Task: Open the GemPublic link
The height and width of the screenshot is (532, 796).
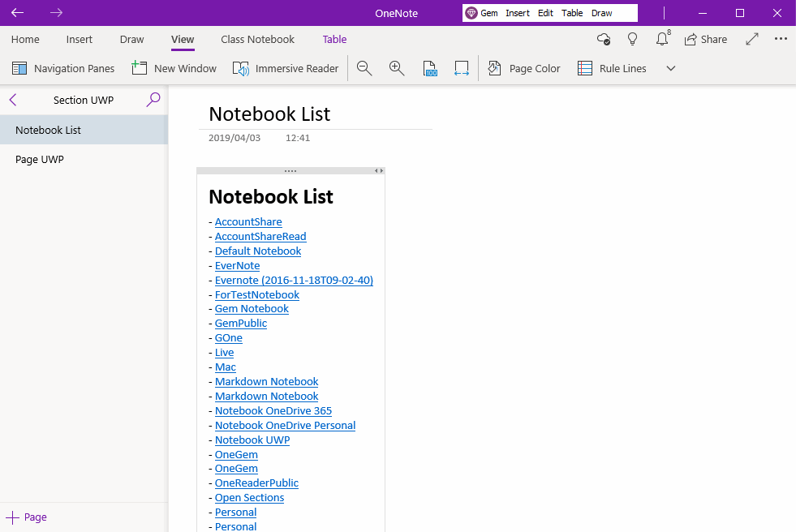Action: click(x=241, y=324)
